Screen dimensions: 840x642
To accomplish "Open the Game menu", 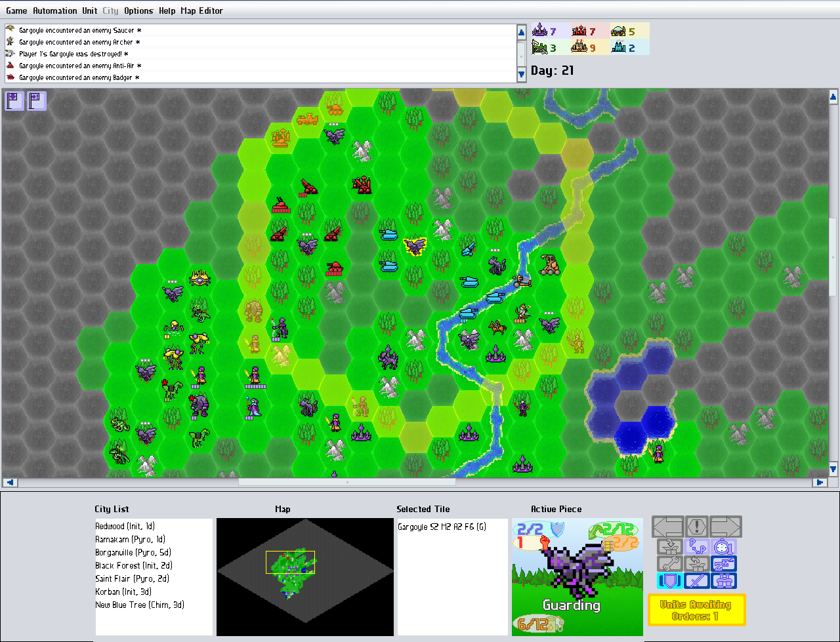I will click(x=16, y=10).
